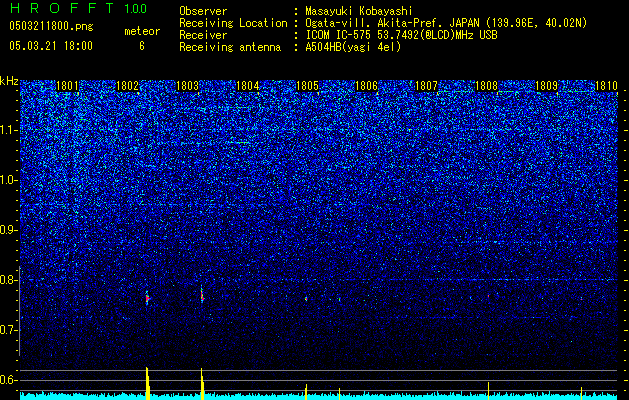This screenshot has height=400, width=629.
Task: Select the observer name Masayuki Kobayashi
Action: 358,11
